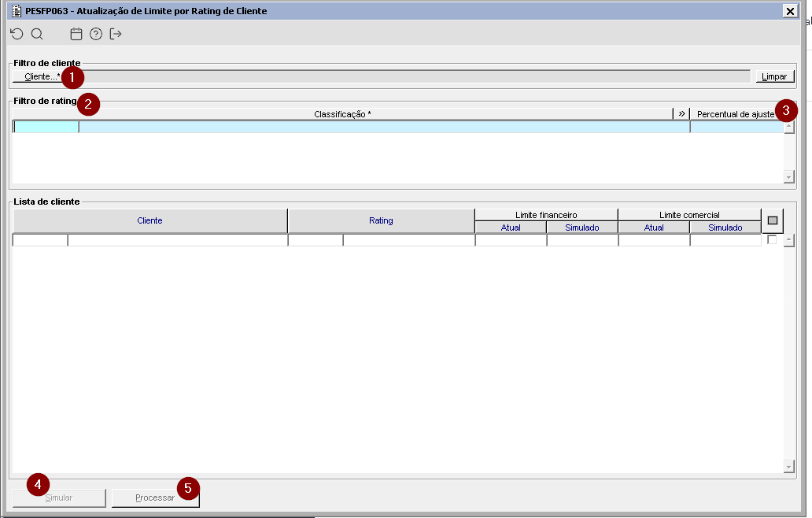Click the document icon in title bar

[x=17, y=11]
